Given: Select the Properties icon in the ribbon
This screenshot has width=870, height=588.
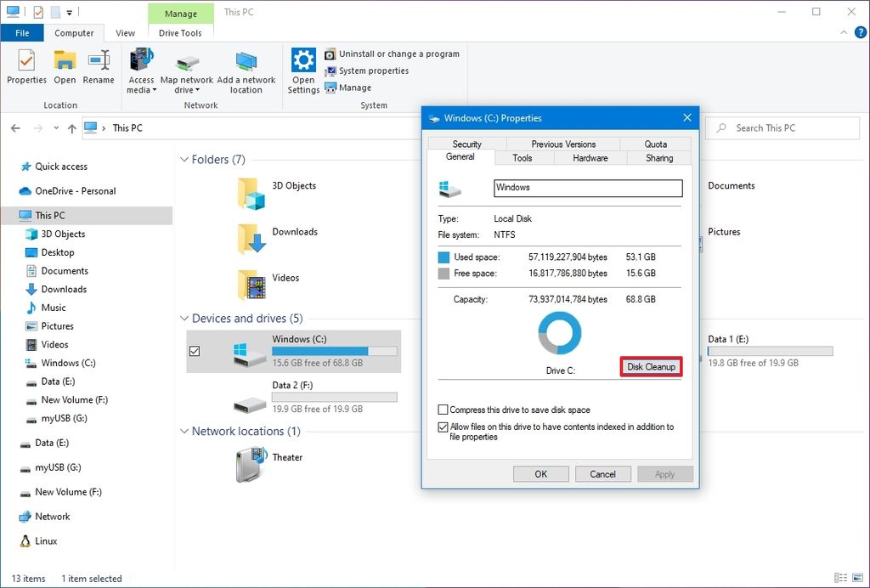Looking at the screenshot, I should pyautogui.click(x=25, y=68).
